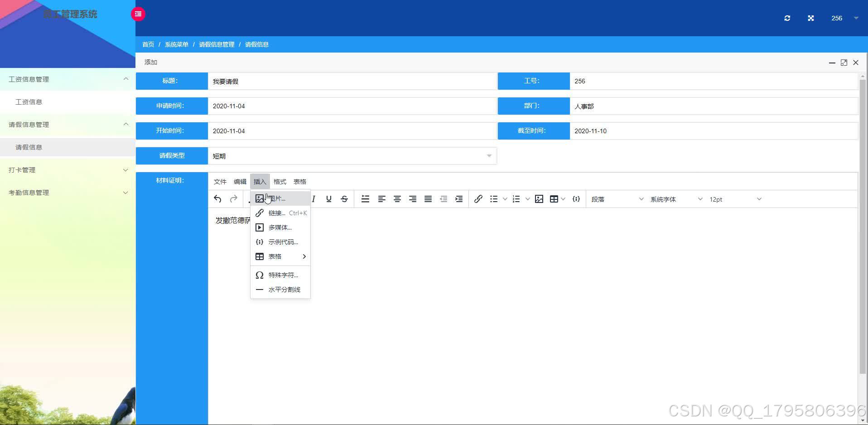Center align the text
Viewport: 868px width, 425px height.
397,199
